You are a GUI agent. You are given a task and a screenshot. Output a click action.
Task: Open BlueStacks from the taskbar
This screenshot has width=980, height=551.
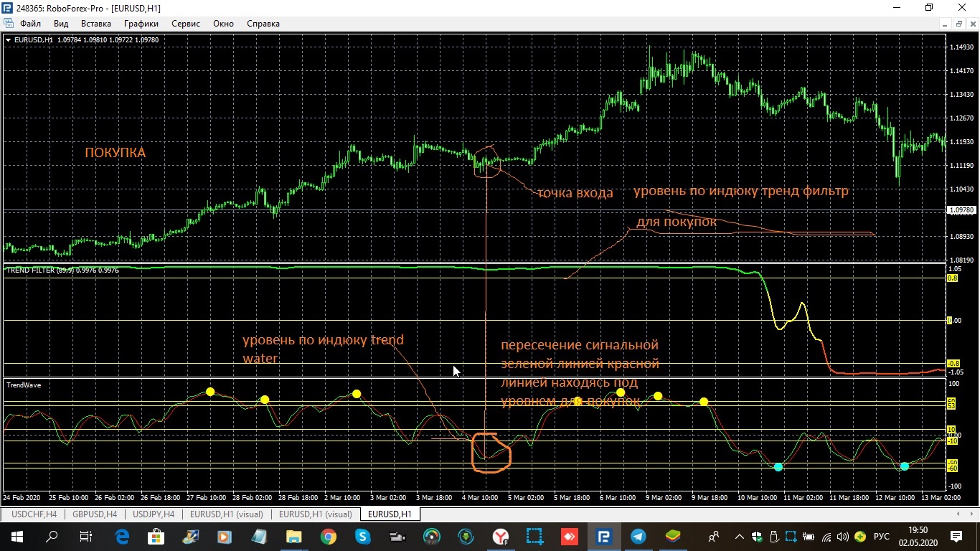pos(672,536)
